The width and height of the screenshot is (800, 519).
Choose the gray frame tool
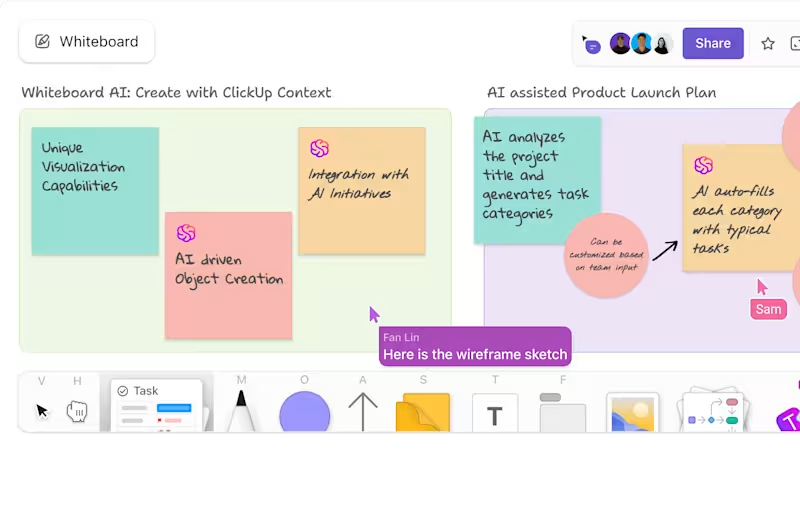[x=563, y=412]
